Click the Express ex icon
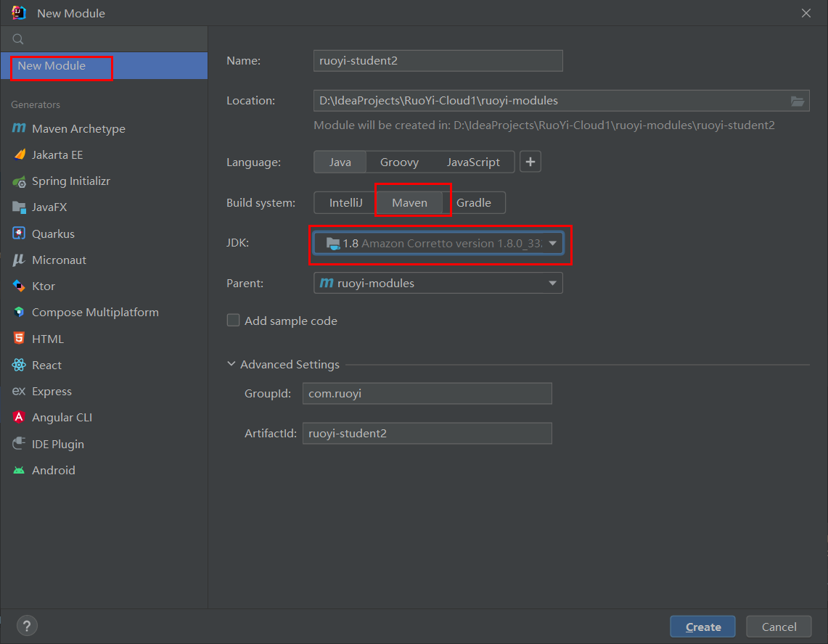 tap(18, 391)
